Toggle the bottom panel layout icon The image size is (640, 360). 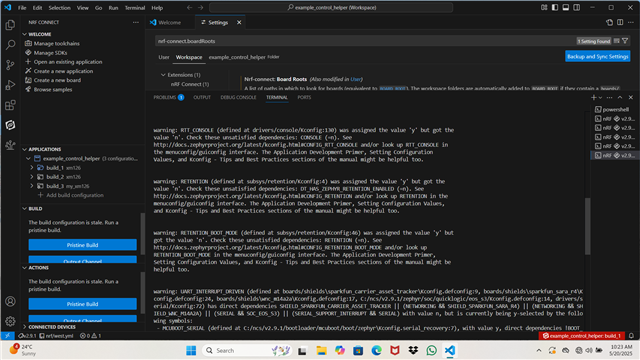point(566,7)
